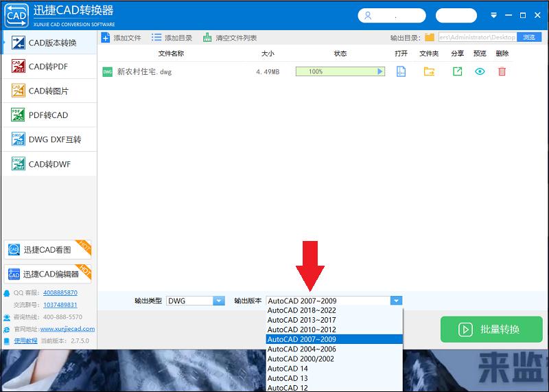Pick highlighted AutoCAD 2007~2009 list entry
Viewport: 549px width, 392px height.
coord(334,339)
